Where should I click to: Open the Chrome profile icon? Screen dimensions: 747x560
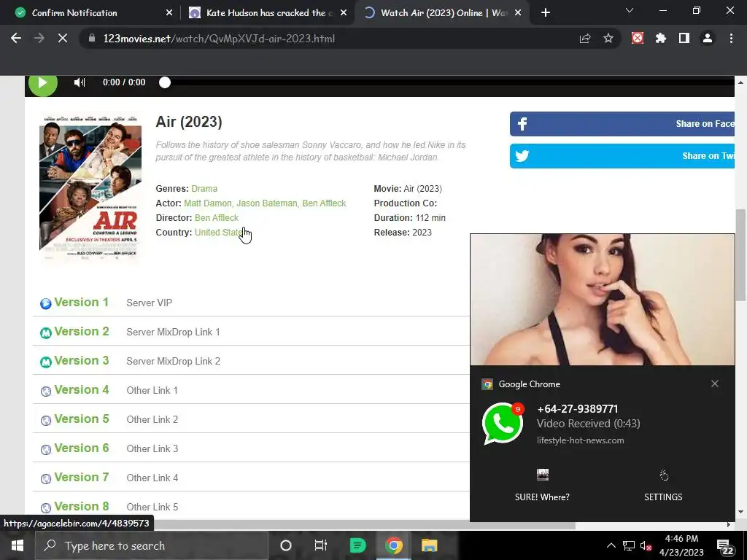tap(708, 38)
